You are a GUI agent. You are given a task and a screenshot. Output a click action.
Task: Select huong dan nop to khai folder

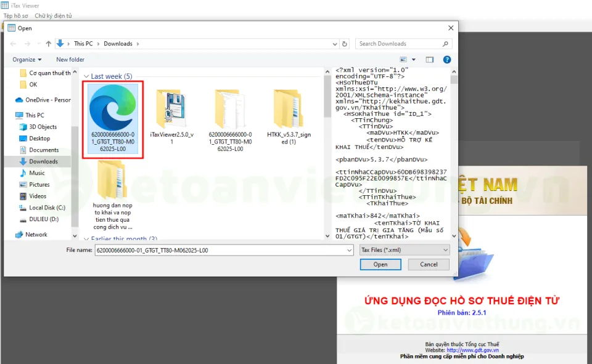[113, 195]
